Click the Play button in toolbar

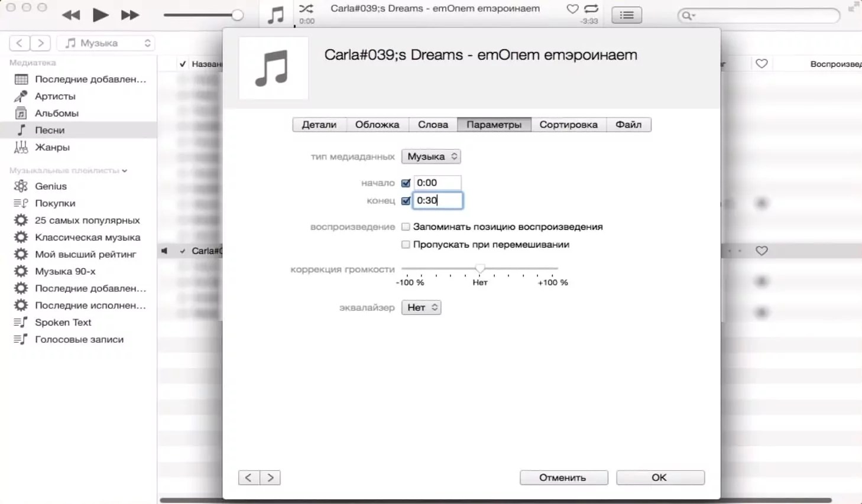pyautogui.click(x=101, y=15)
